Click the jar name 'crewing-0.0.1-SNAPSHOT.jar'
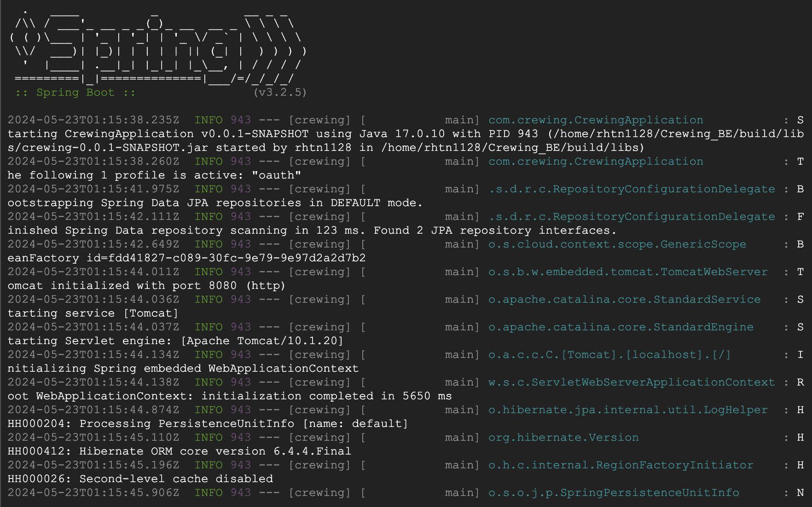 tap(115, 148)
